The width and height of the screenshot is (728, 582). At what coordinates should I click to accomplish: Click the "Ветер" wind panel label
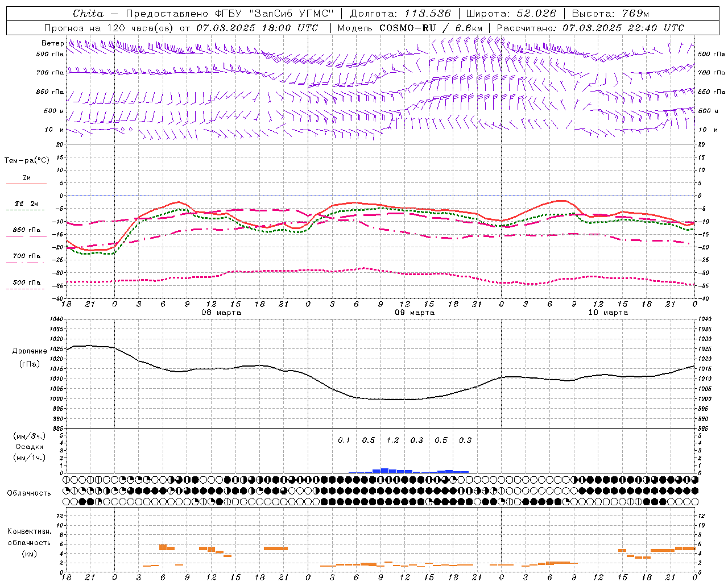pos(52,43)
